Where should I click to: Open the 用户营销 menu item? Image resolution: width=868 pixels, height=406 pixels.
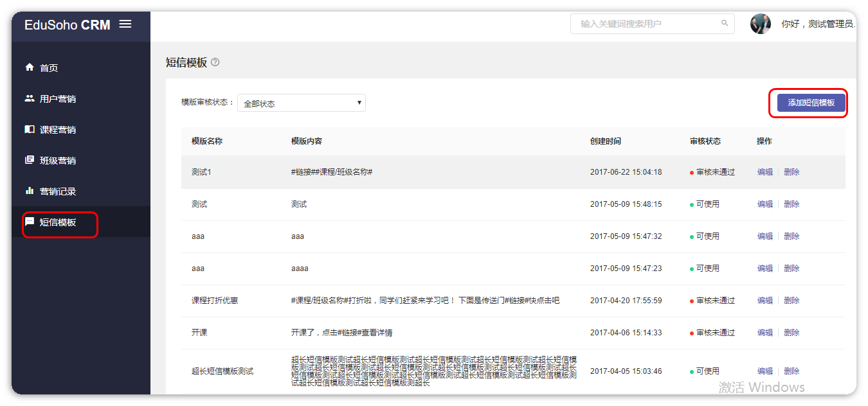[58, 99]
